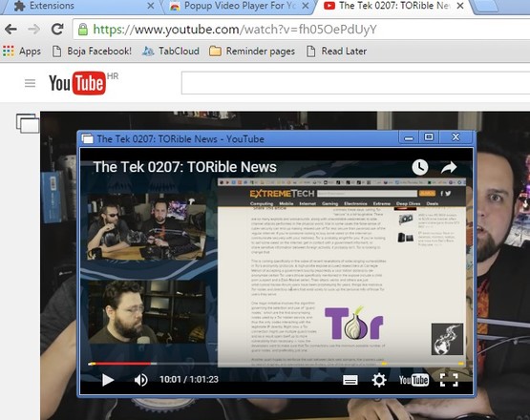Image resolution: width=530 pixels, height=420 pixels.
Task: Switch to Popup Video Player tab
Action: [x=237, y=6]
